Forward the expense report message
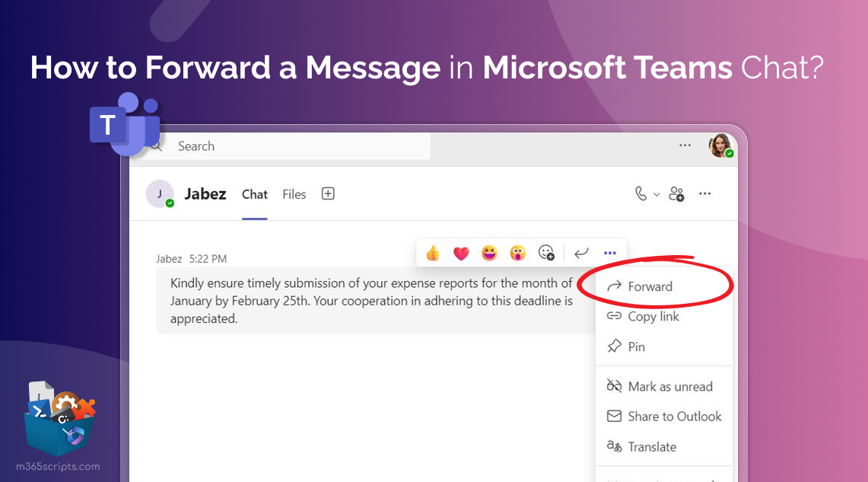Viewport: 868px width, 482px height. (650, 286)
